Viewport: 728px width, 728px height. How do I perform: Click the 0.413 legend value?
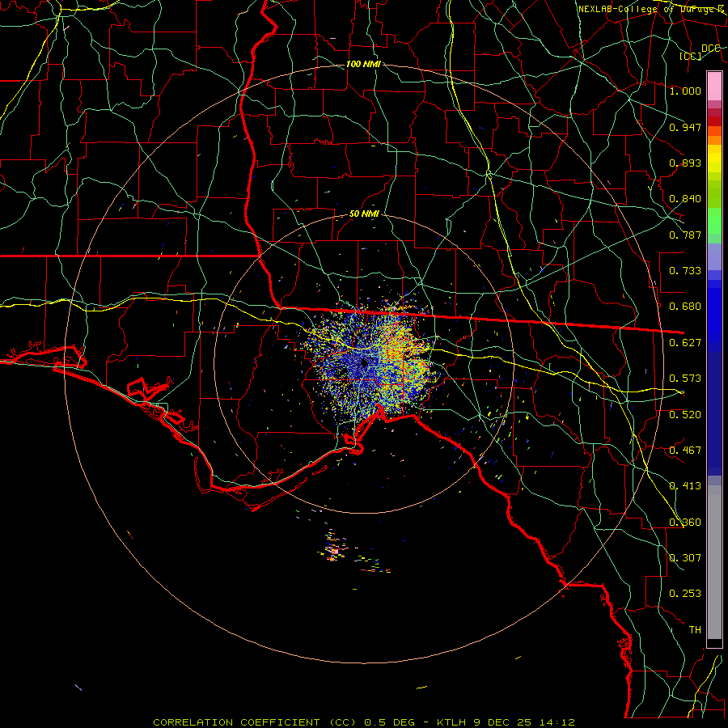[x=685, y=486]
